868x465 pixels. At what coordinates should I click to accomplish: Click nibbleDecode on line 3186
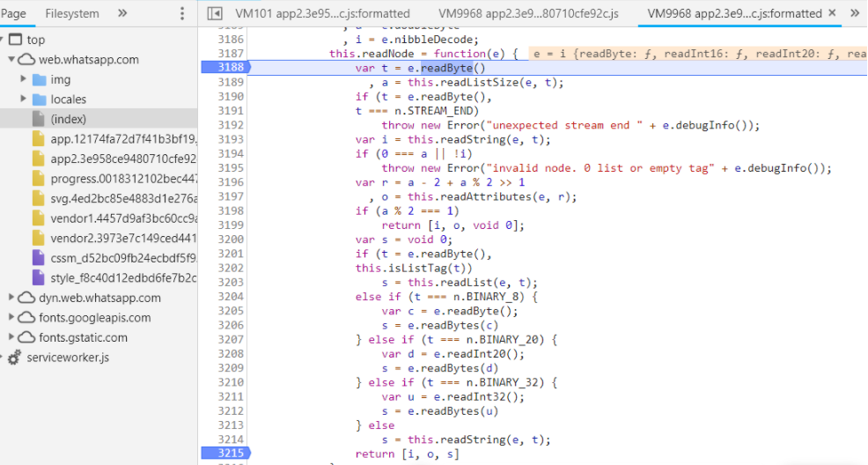433,40
